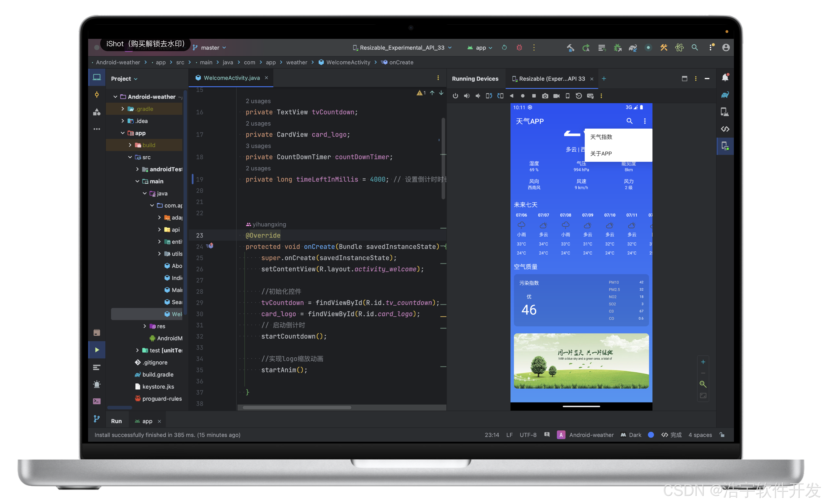Collapse the main source folder

pos(137,181)
